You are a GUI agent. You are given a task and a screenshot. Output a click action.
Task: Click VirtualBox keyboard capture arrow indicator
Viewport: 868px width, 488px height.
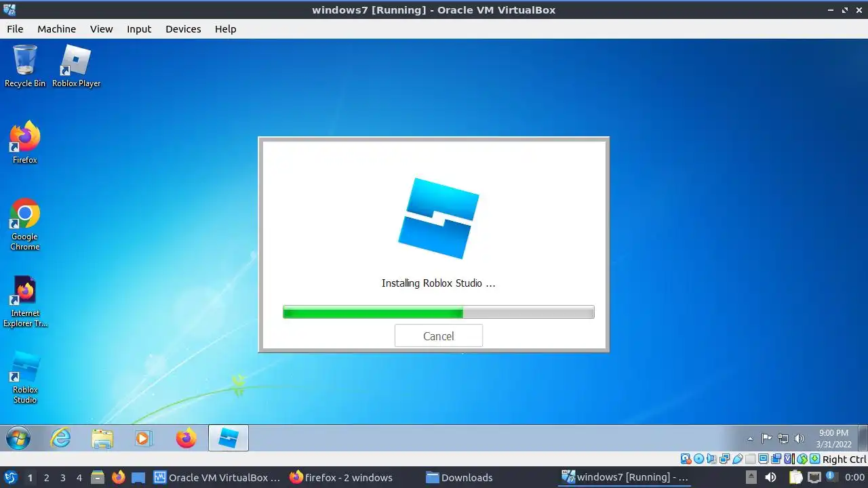point(814,459)
